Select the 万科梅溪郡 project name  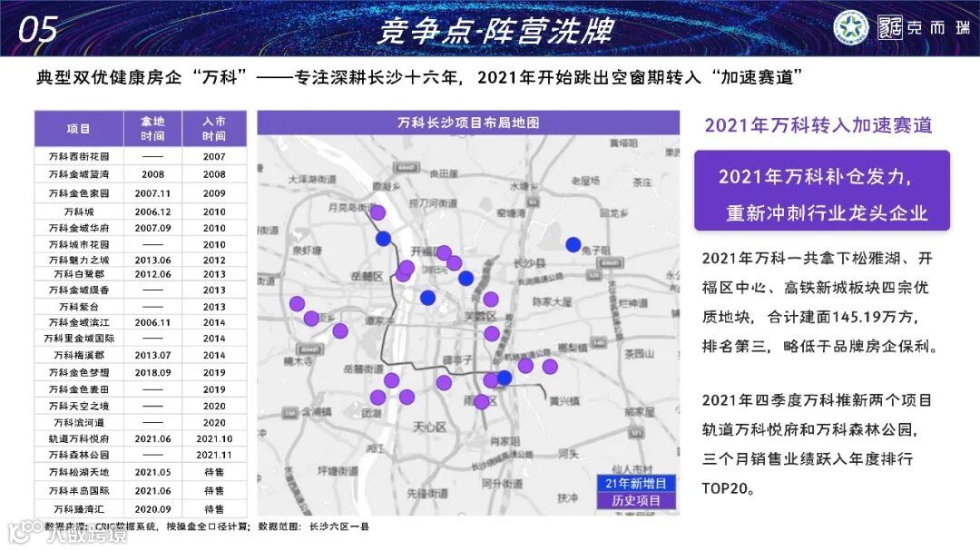79,355
